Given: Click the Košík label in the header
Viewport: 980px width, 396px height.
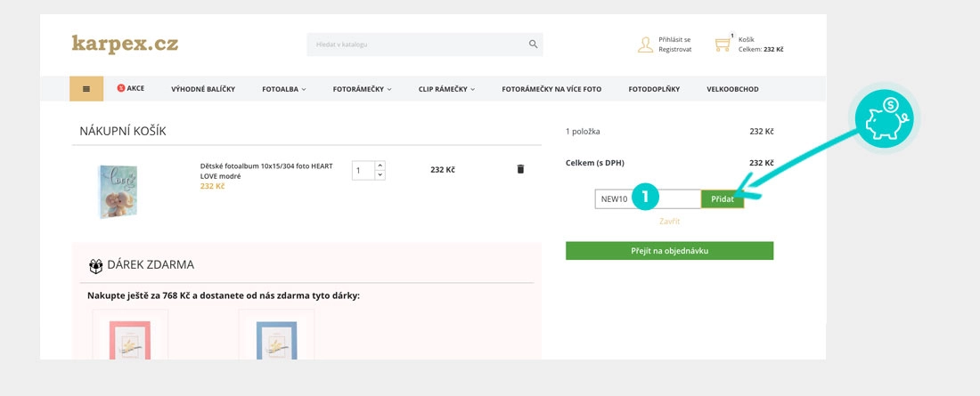Looking at the screenshot, I should (747, 39).
